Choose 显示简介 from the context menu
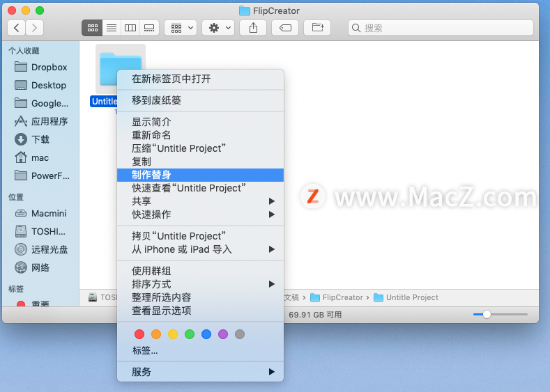 pos(200,122)
